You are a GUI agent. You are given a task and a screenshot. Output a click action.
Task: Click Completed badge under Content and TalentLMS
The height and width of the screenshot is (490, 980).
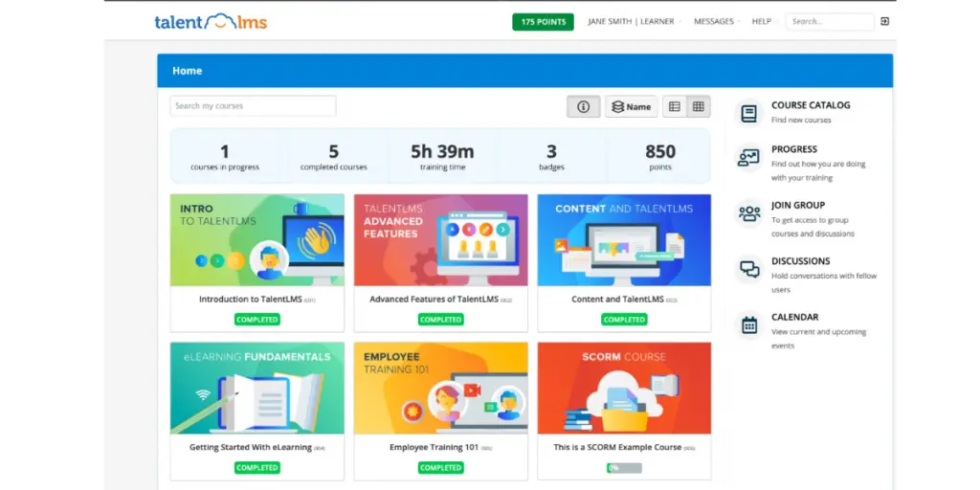pos(624,320)
